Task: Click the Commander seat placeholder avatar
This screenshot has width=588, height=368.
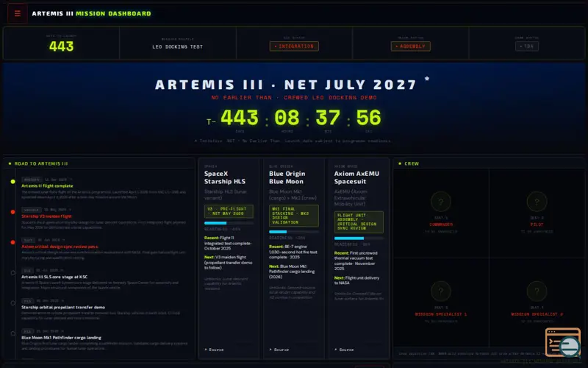Action: pyautogui.click(x=440, y=202)
